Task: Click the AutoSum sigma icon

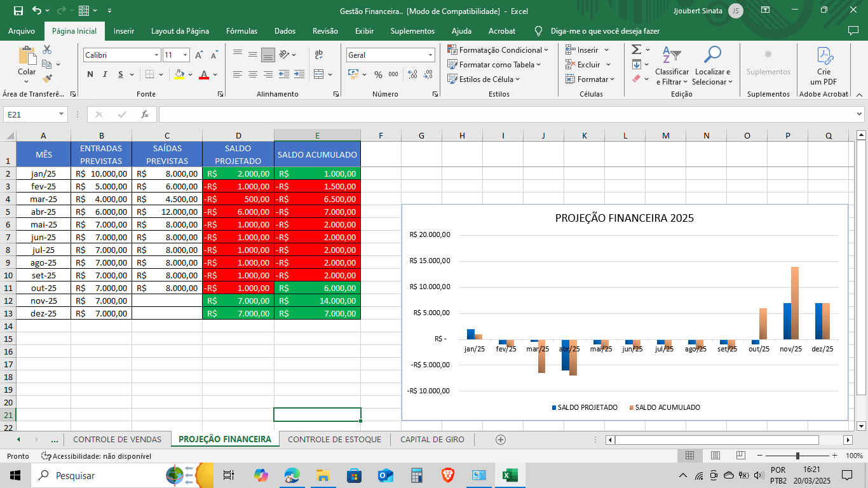Action: point(636,50)
